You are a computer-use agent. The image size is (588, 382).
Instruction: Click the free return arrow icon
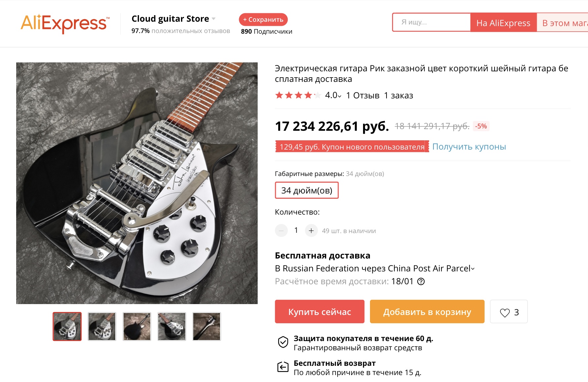[283, 367]
